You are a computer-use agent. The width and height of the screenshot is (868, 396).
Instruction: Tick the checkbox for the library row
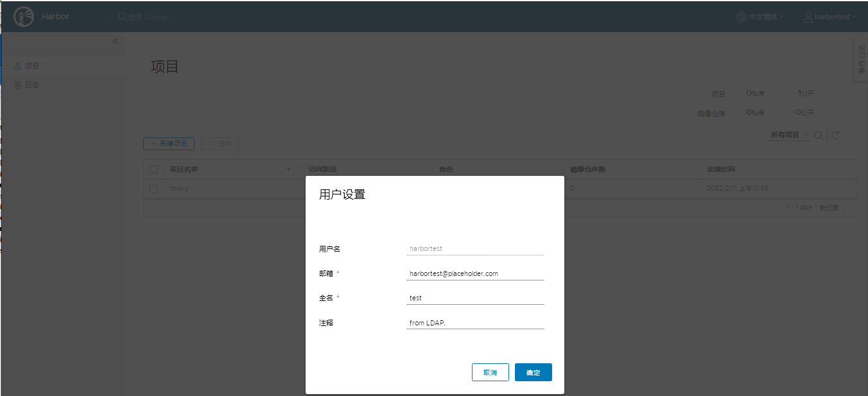(x=153, y=189)
